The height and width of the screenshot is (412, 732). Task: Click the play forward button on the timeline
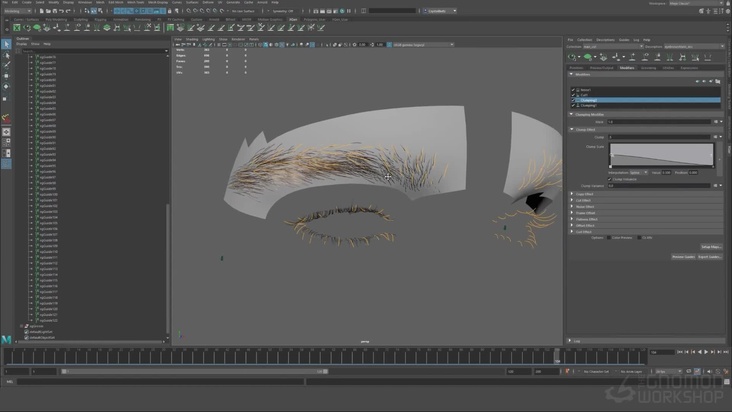point(706,352)
